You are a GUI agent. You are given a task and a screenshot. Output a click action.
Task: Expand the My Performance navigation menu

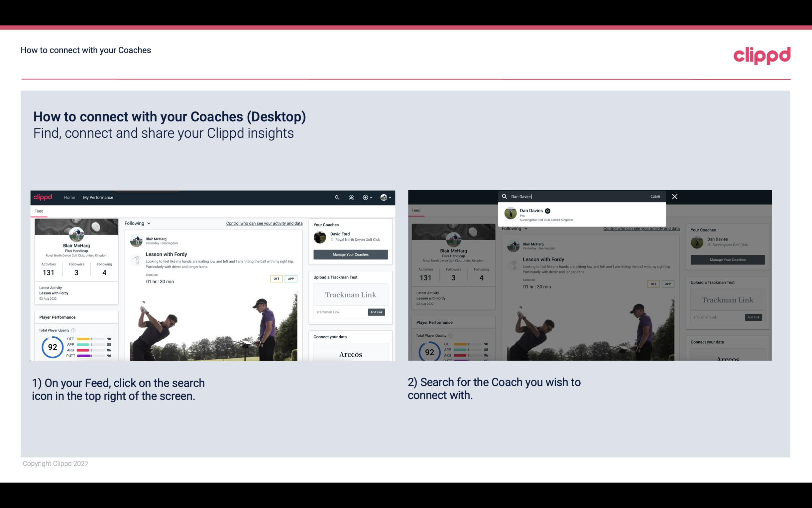click(98, 197)
